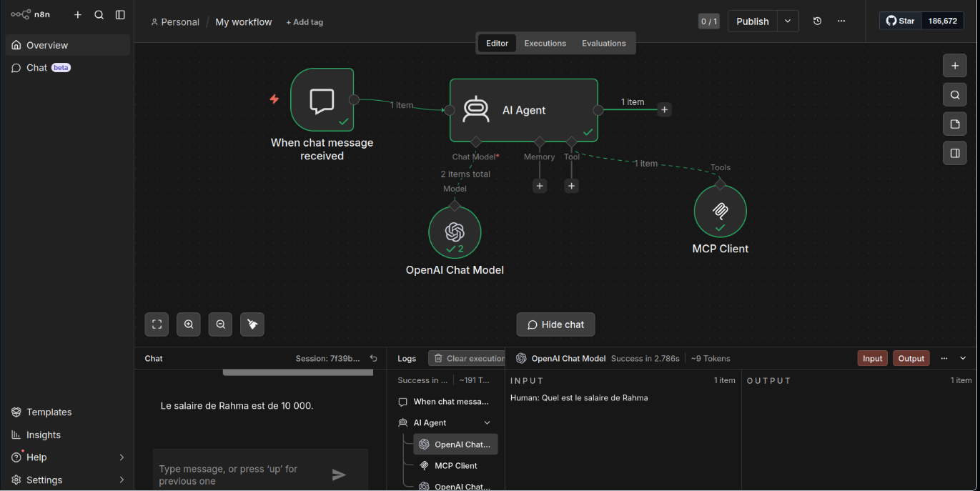
Task: Collapse the left sidebar panel
Action: point(120,14)
